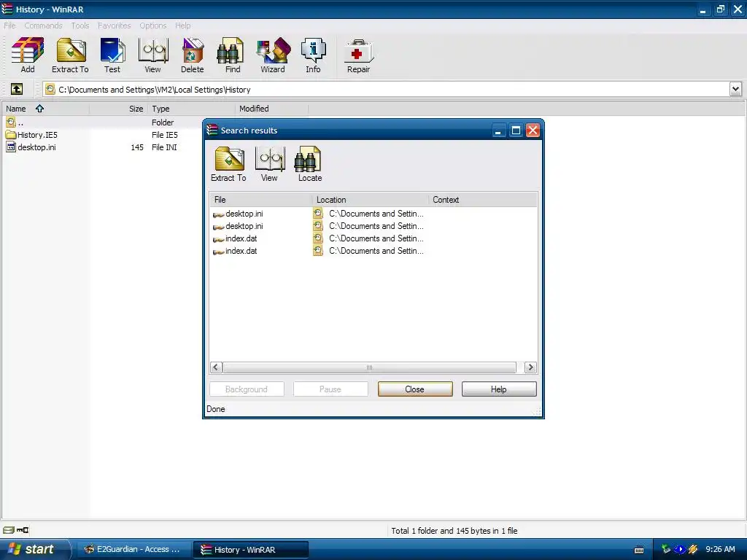Sort by Modified column header
This screenshot has height=560, width=747.
pos(272,109)
